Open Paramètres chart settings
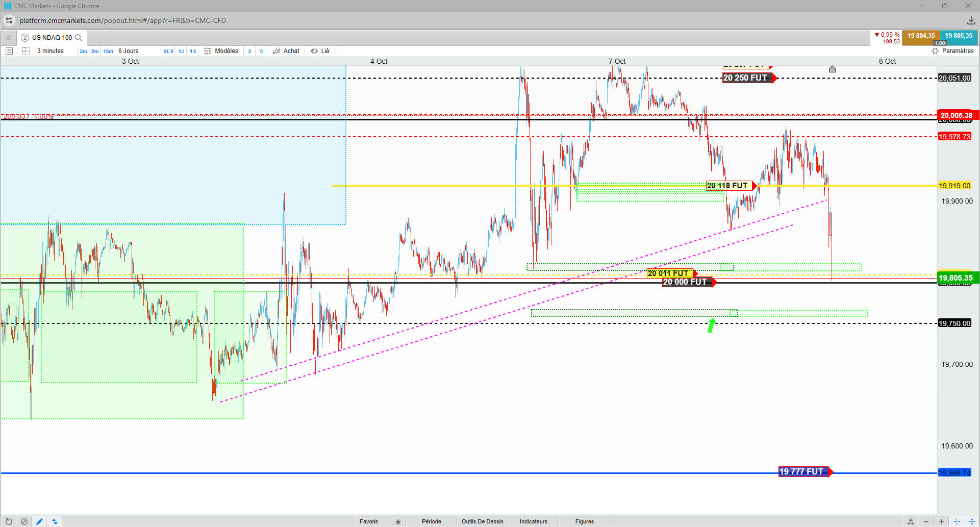This screenshot has height=527, width=980. pos(952,51)
